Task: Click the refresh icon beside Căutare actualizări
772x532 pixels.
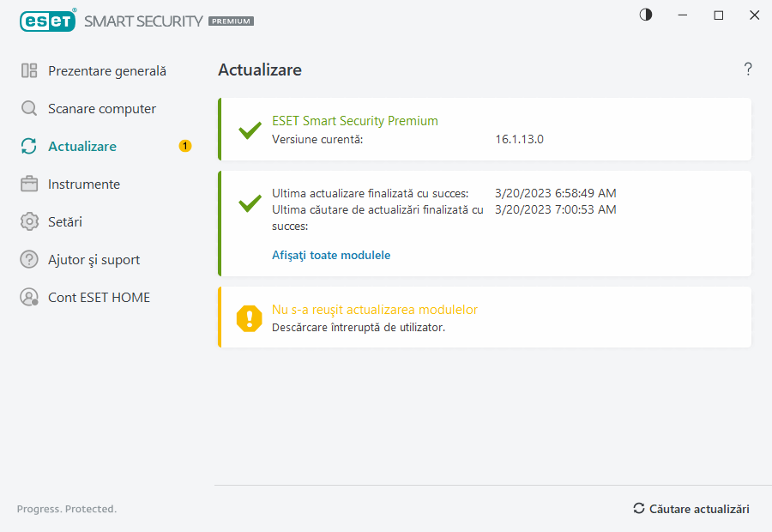Action: pyautogui.click(x=638, y=508)
